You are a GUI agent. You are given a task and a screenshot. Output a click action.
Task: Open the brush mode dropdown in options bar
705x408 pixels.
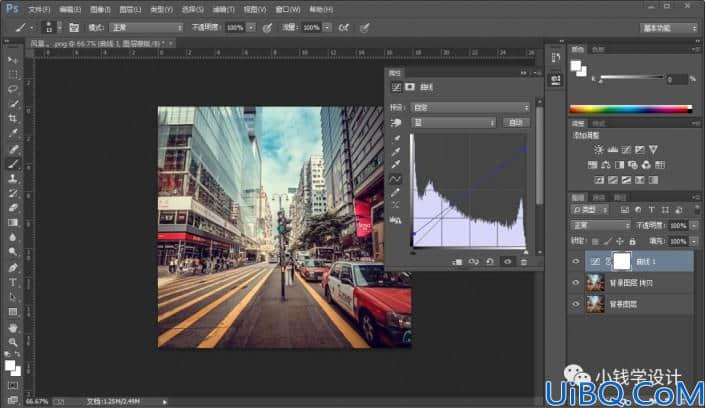click(147, 28)
